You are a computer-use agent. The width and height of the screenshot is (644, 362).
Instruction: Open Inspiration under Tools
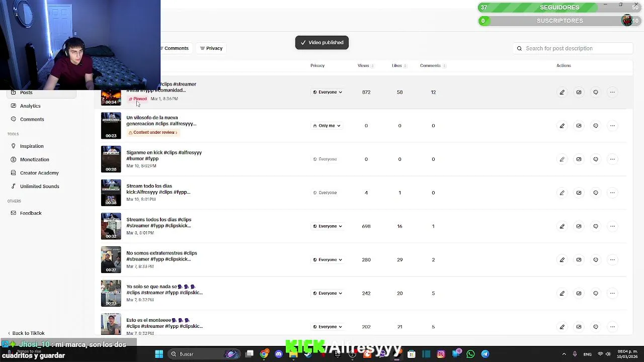click(32, 146)
